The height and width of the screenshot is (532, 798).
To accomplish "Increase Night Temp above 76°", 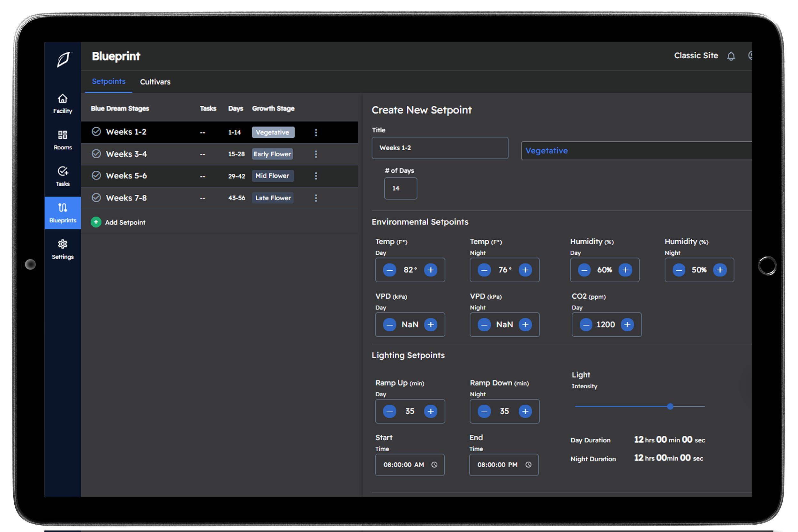I will tap(525, 270).
